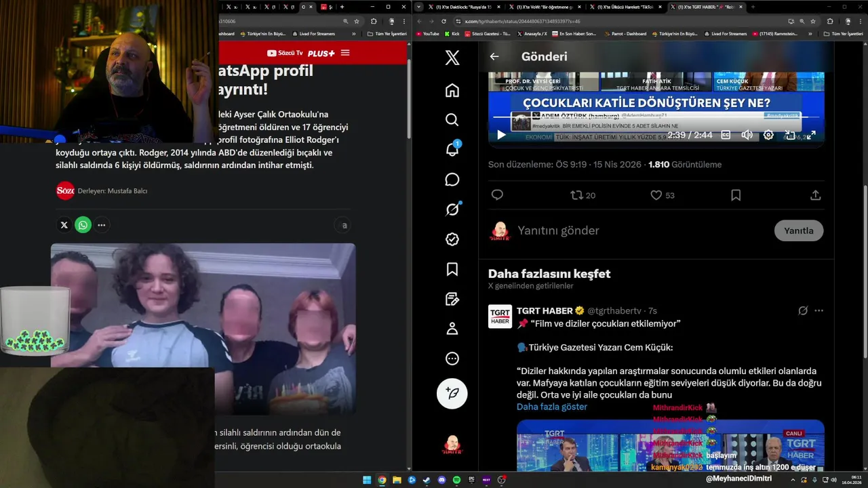
Task: Click the reply bubble icon under post
Action: click(497, 195)
